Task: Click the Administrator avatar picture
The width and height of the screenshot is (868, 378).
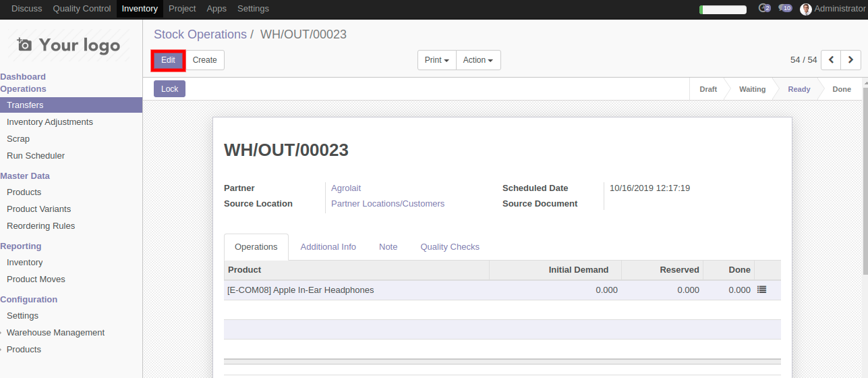Action: pos(805,9)
